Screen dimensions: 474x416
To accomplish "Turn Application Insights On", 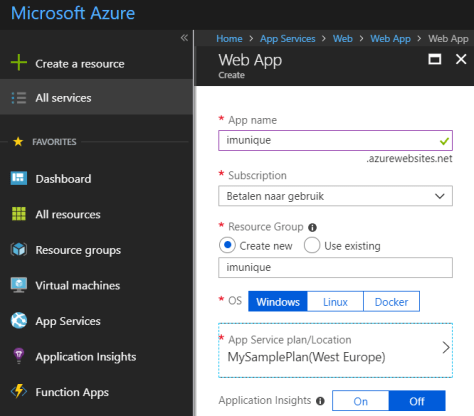I will click(x=360, y=401).
